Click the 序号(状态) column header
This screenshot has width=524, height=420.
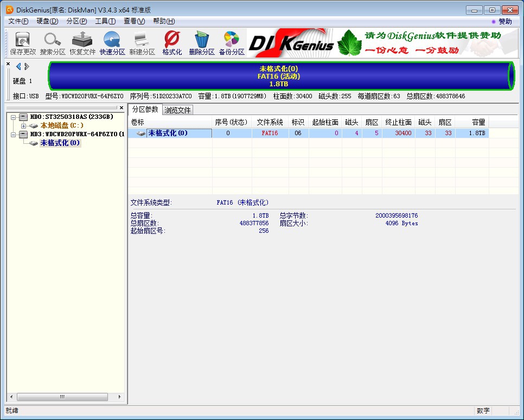[x=232, y=122]
